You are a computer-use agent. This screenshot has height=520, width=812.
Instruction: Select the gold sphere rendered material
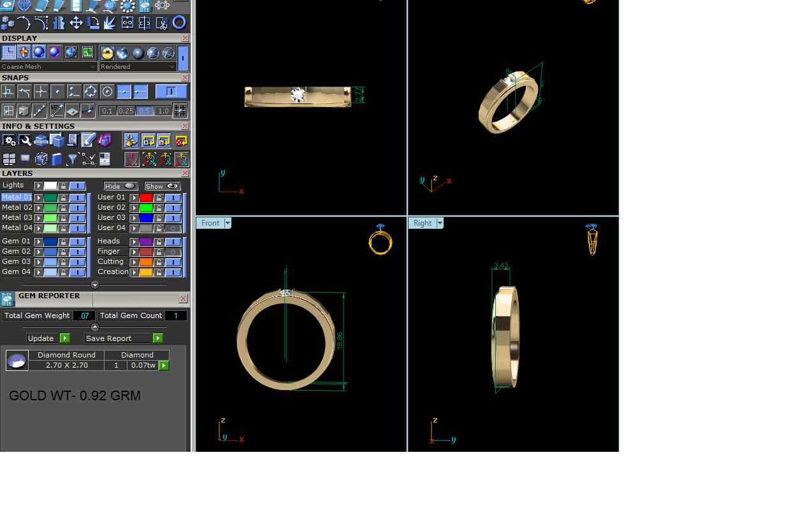click(107, 53)
